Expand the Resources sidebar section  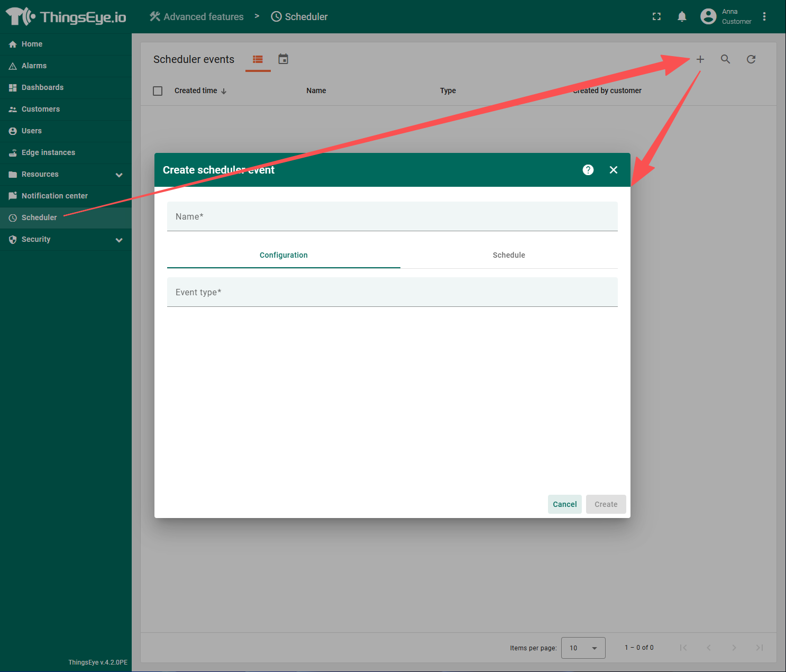[119, 175]
